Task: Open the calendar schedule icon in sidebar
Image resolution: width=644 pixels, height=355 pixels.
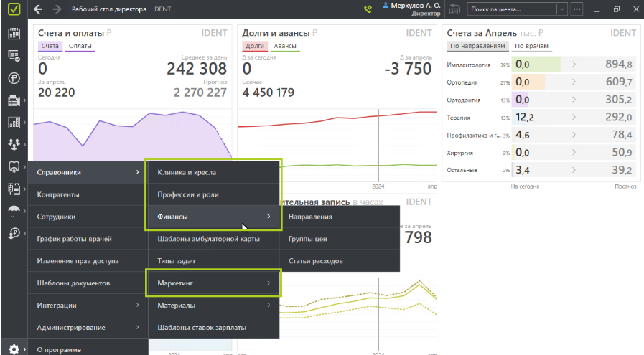Action: click(x=13, y=33)
